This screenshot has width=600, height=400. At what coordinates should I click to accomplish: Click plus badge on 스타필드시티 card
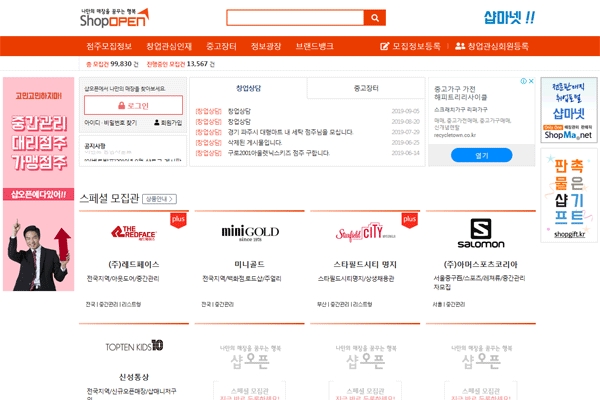[409, 220]
